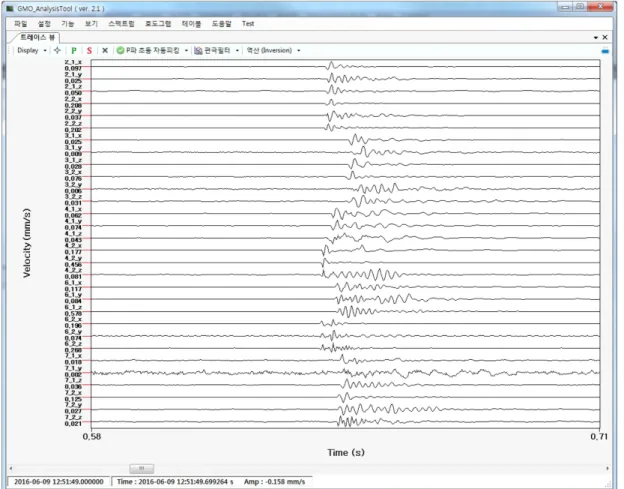Click the 6_1_y trace label
This screenshot has width=624, height=489.
click(x=73, y=295)
